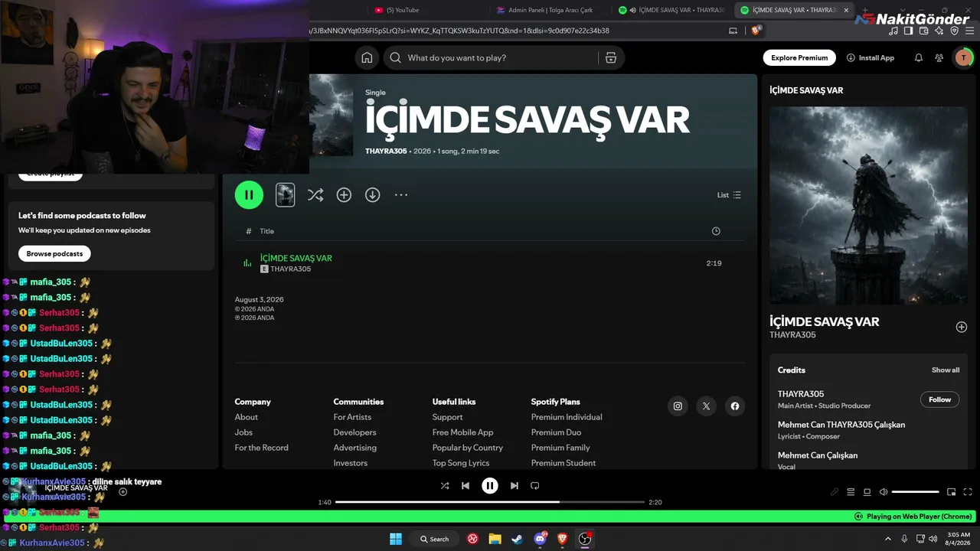Toggle shuffle in the bottom player bar
The height and width of the screenshot is (551, 980).
coord(445,485)
